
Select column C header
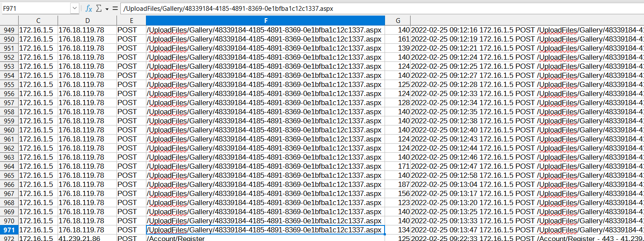coord(38,21)
